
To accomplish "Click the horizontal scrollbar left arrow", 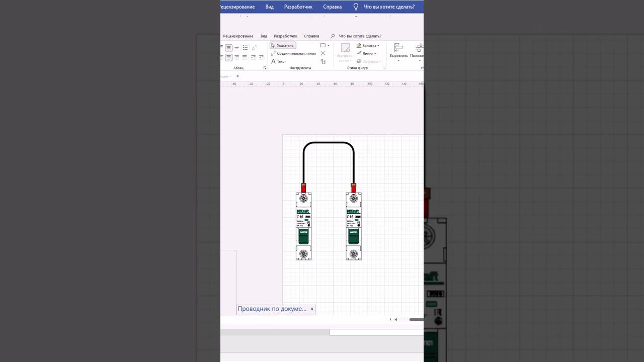I will (x=396, y=319).
